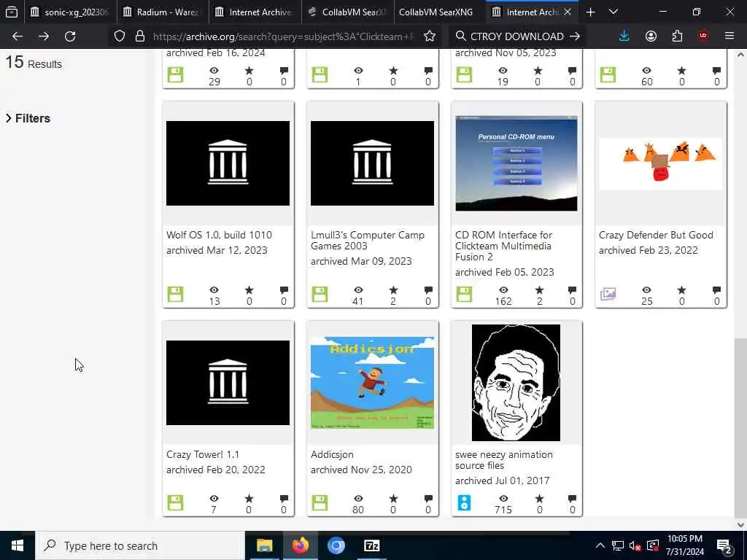Show hidden system tray icons
747x560 pixels.
pos(600,545)
